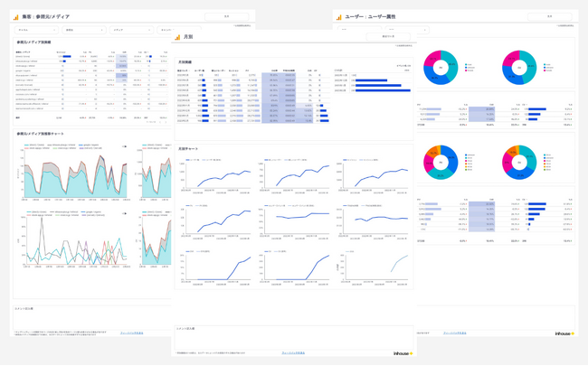Image resolution: width=588 pixels, height=366 pixels.
Task: Open the footer link on the 集客 report
Action: [132, 333]
